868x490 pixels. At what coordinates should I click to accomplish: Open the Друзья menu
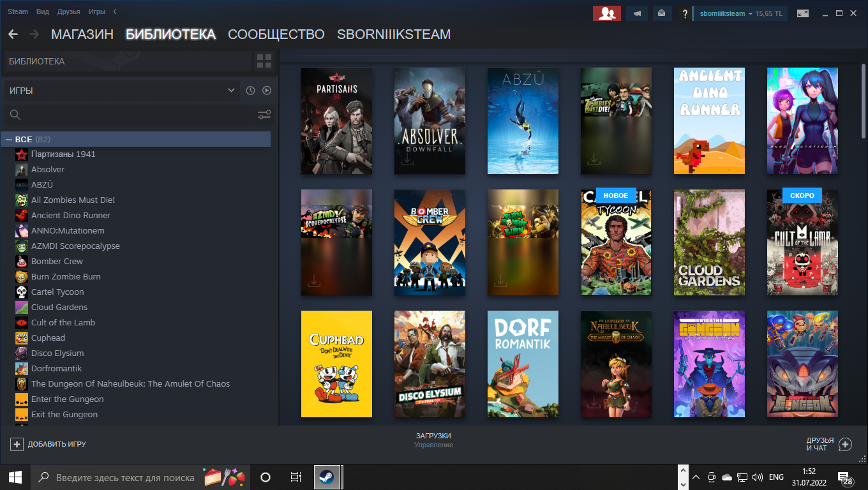[x=68, y=11]
